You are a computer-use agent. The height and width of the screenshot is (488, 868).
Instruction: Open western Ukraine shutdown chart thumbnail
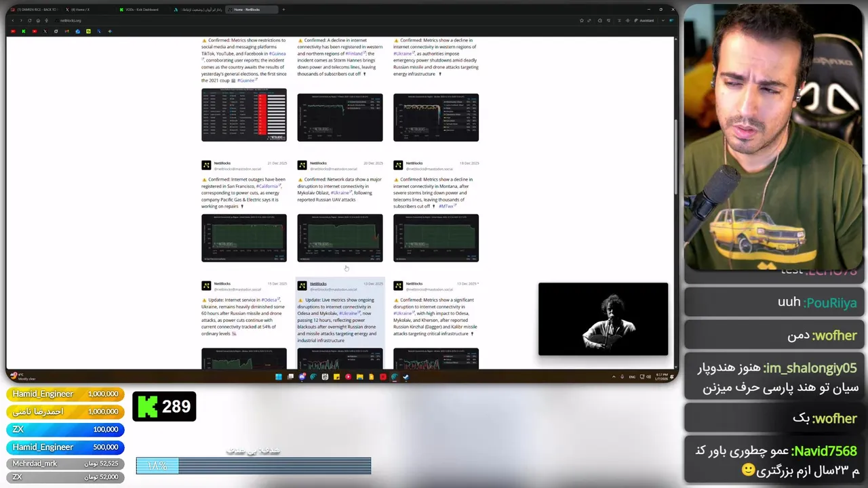click(436, 118)
